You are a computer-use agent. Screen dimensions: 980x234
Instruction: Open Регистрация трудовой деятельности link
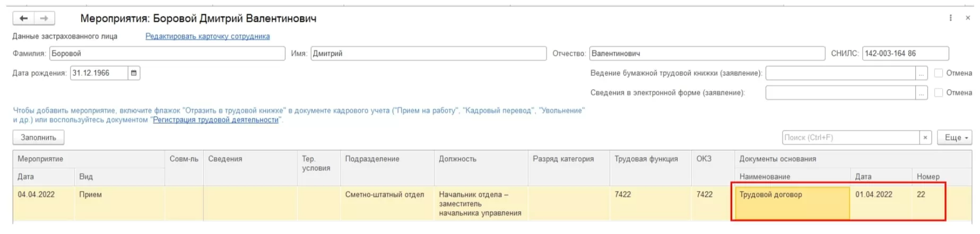[x=215, y=120]
